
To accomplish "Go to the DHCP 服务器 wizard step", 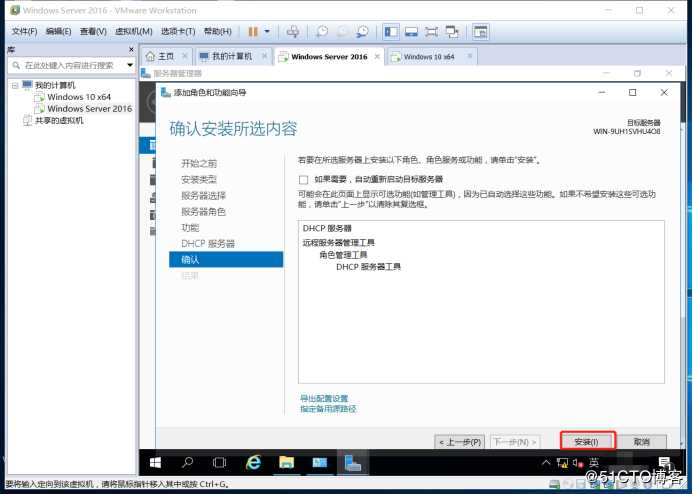I will pos(208,243).
